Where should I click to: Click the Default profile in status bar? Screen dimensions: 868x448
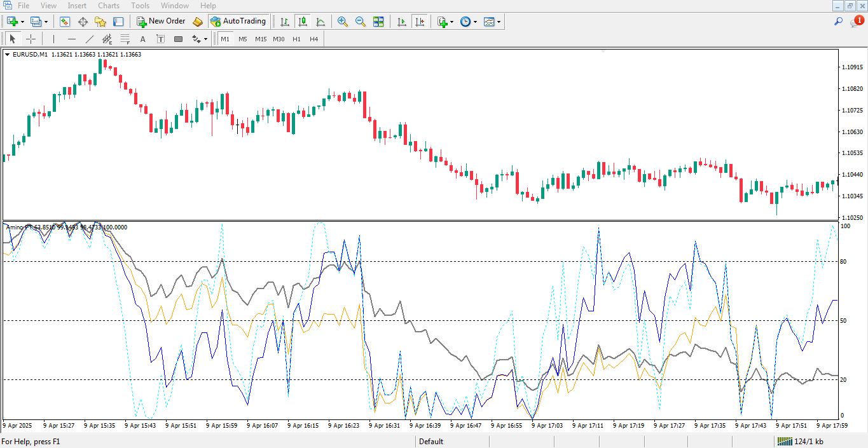431,442
